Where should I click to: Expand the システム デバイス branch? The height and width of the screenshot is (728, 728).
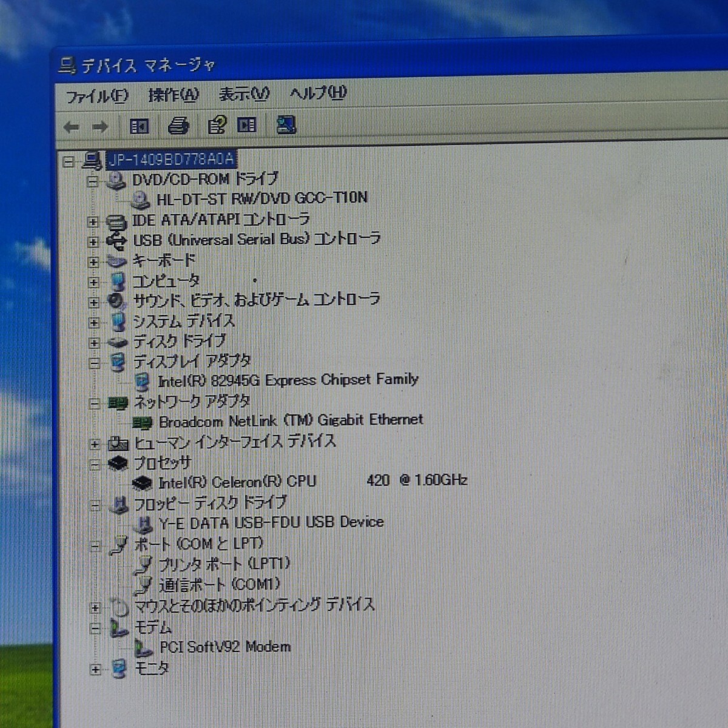click(93, 322)
